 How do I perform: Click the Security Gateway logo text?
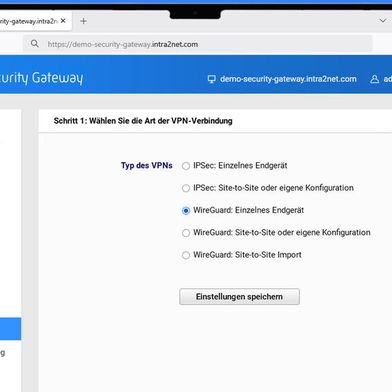click(41, 78)
